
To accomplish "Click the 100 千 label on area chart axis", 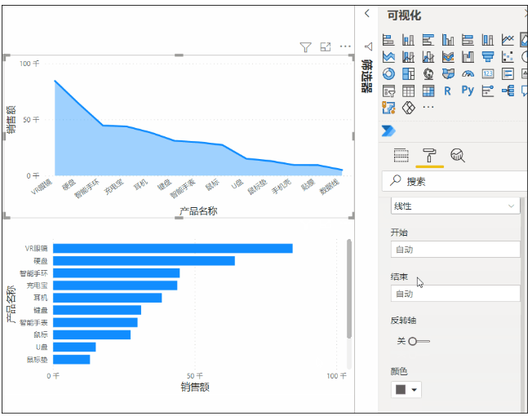I will tap(29, 64).
